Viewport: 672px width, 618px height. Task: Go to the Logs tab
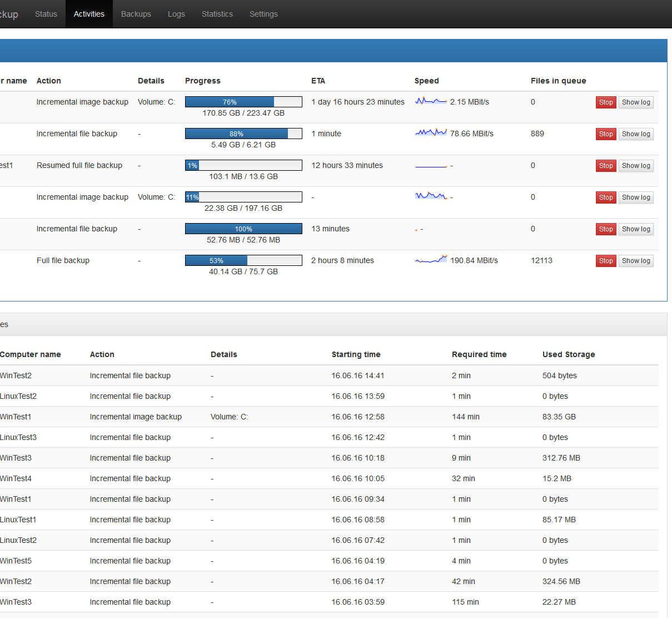[x=176, y=14]
